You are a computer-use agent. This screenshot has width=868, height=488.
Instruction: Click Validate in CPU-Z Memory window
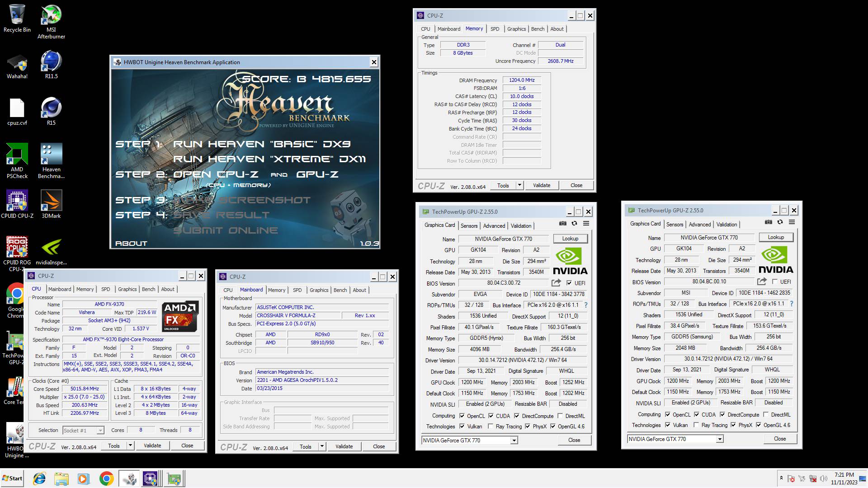tap(542, 185)
